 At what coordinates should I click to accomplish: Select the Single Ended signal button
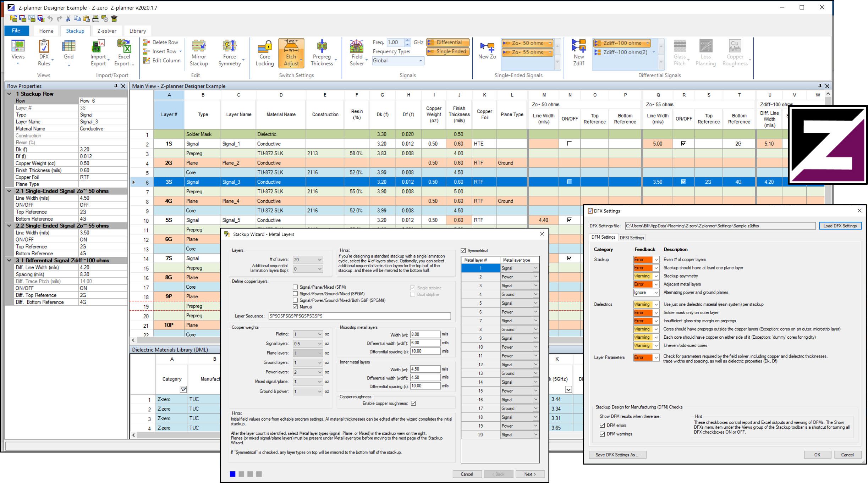pyautogui.click(x=448, y=51)
